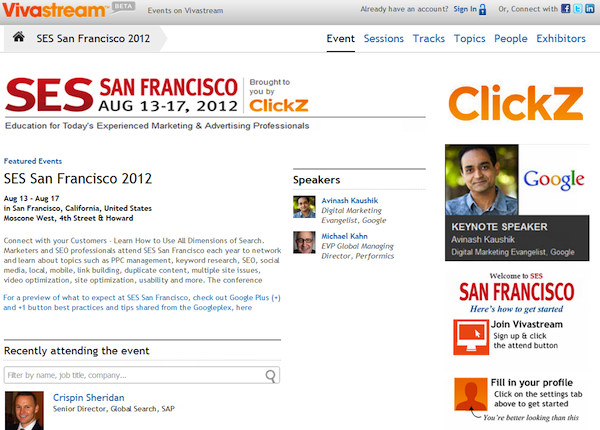Click the Featured Events link
This screenshot has height=430, width=600.
pos(33,161)
